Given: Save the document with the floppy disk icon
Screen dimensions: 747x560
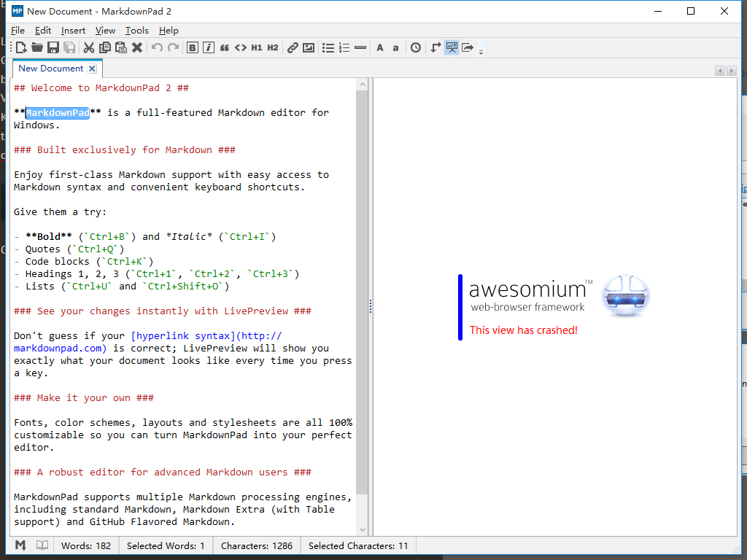Looking at the screenshot, I should tap(53, 47).
